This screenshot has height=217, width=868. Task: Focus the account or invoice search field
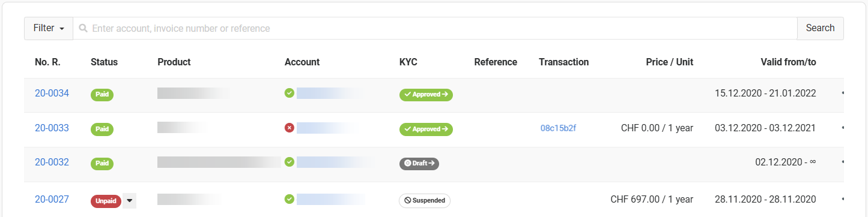pyautogui.click(x=435, y=28)
